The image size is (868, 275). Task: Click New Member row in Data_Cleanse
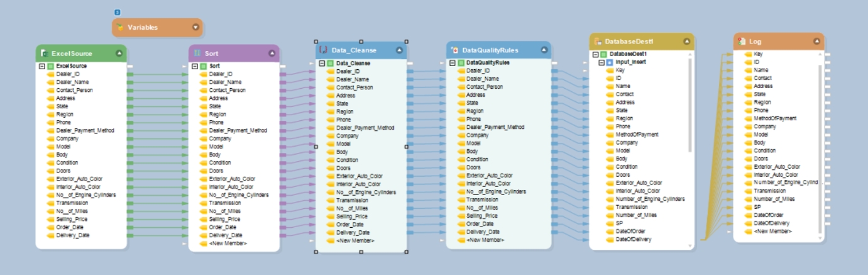coord(355,240)
